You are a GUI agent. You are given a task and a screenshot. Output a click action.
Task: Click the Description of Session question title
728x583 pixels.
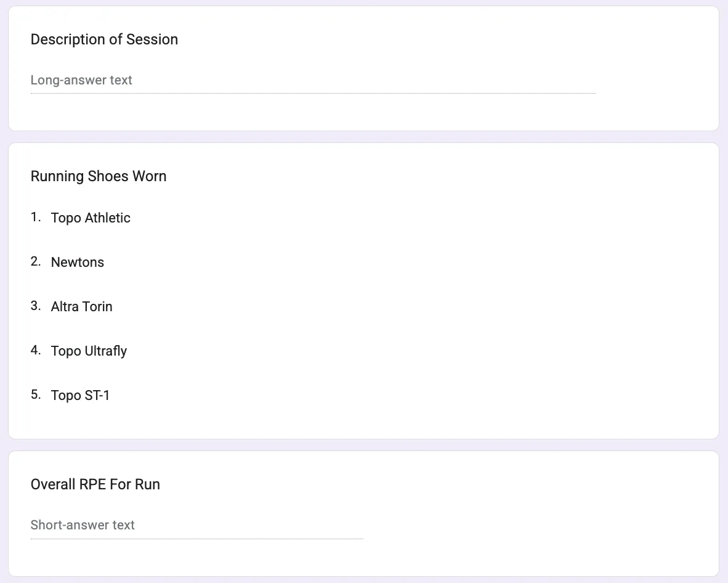pos(104,39)
